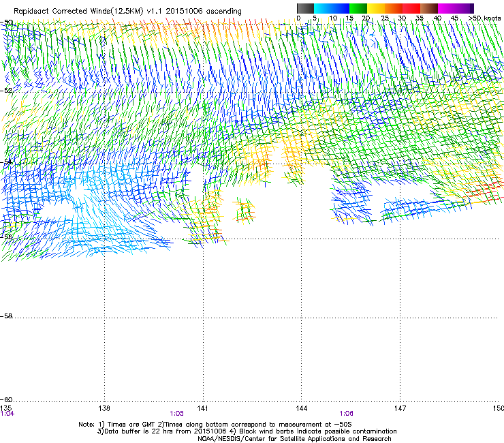The height and width of the screenshot is (443, 504).
Task: Click the orange 25-30 knots legend swatch
Action: point(394,8)
